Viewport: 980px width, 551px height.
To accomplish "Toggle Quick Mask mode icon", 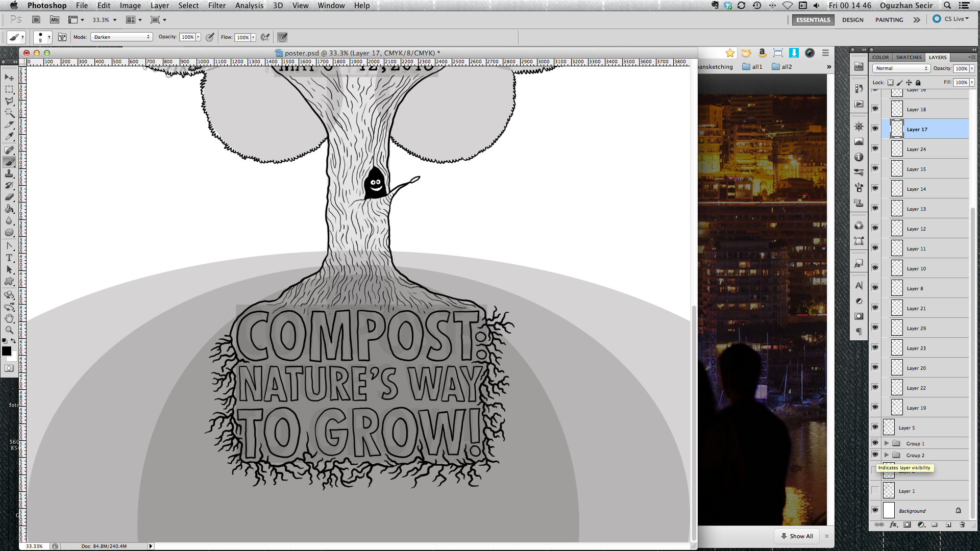I will pyautogui.click(x=9, y=368).
